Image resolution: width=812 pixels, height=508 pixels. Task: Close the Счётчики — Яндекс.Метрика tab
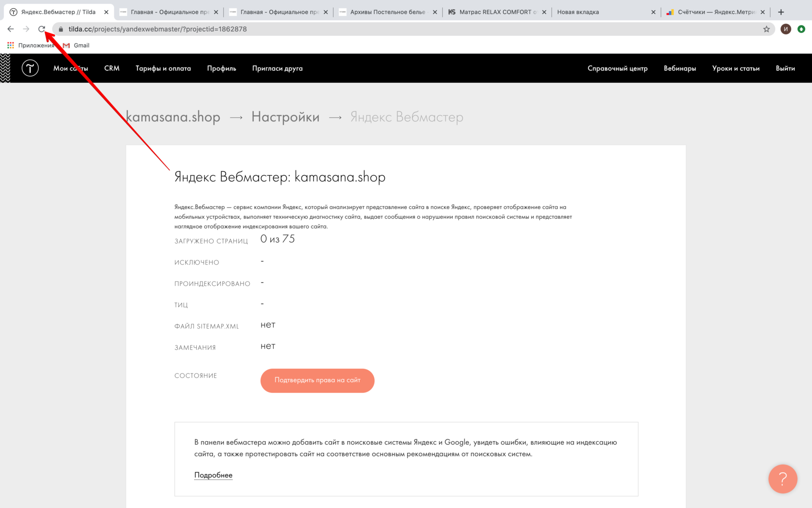tap(763, 12)
